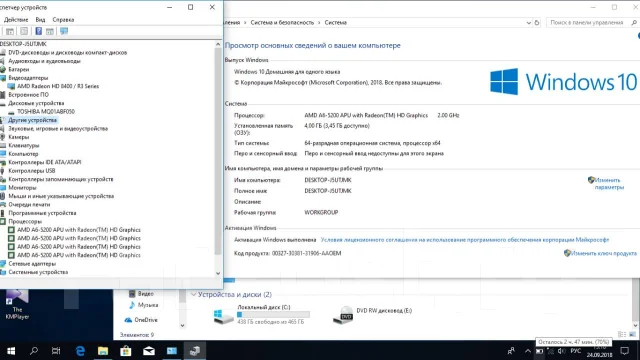Click the TOSHIBA MQ01ABF050 disk icon
The height and width of the screenshot is (360, 640).
[x=11, y=112]
